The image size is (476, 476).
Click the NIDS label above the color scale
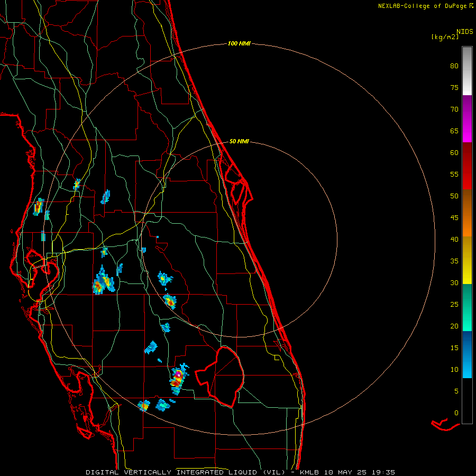point(464,32)
